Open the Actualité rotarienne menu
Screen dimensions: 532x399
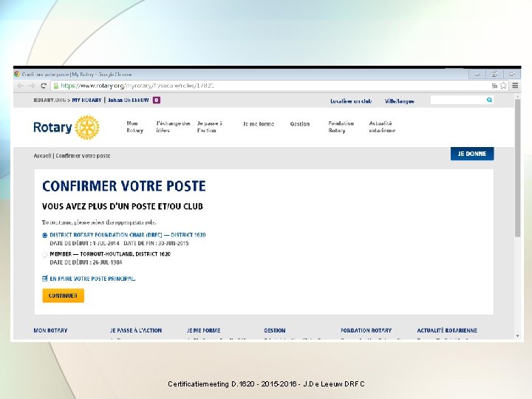[x=382, y=127]
